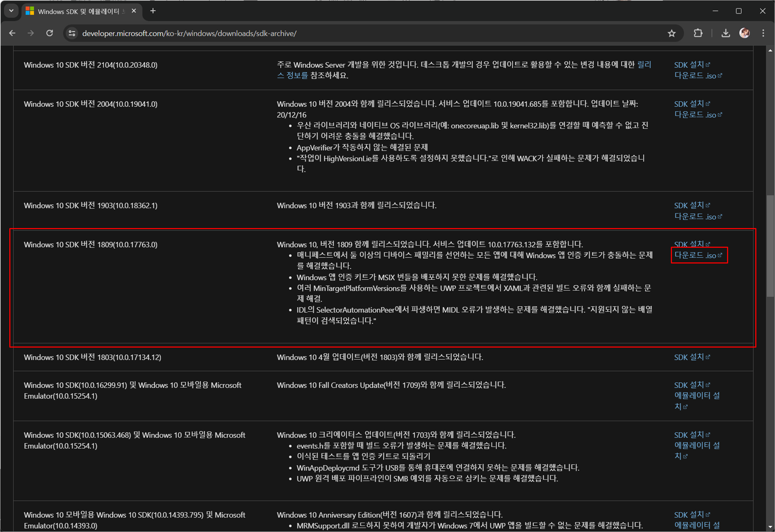
Task: Close the Windows SDK tab
Action: click(134, 11)
